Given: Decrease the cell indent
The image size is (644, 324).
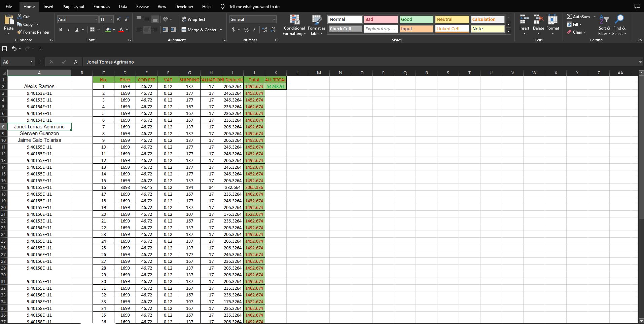Looking at the screenshot, I should point(166,30).
